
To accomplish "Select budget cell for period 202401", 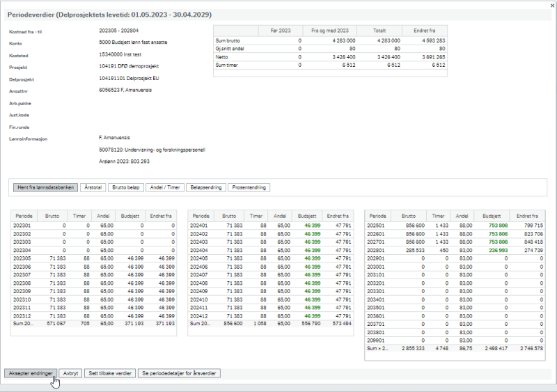I will point(307,226).
